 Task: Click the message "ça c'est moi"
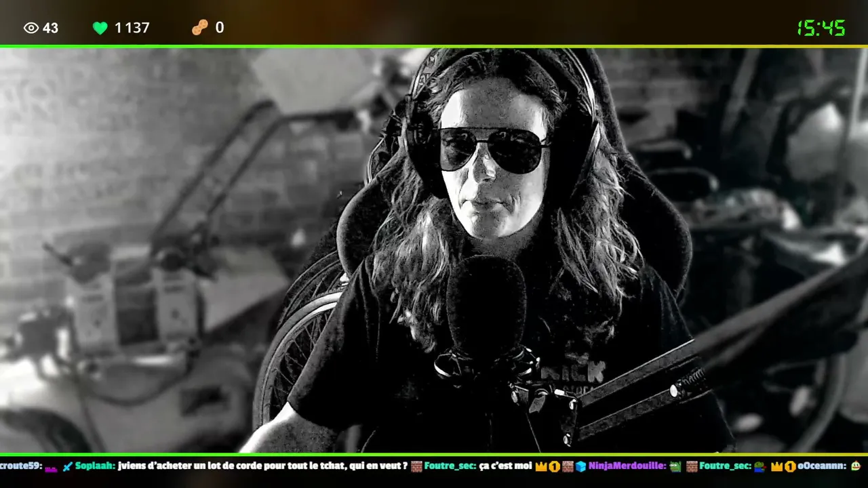(505, 466)
